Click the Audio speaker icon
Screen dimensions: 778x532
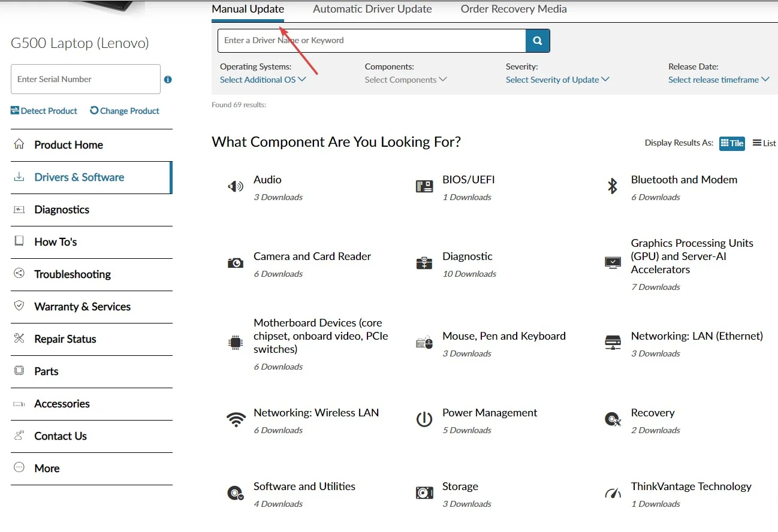tap(236, 187)
